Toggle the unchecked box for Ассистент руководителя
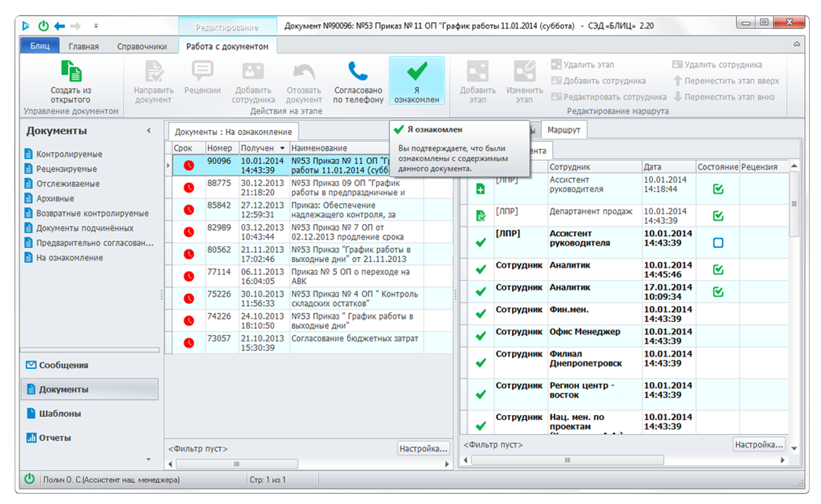Screen dimensions: 821x504 coord(718,243)
